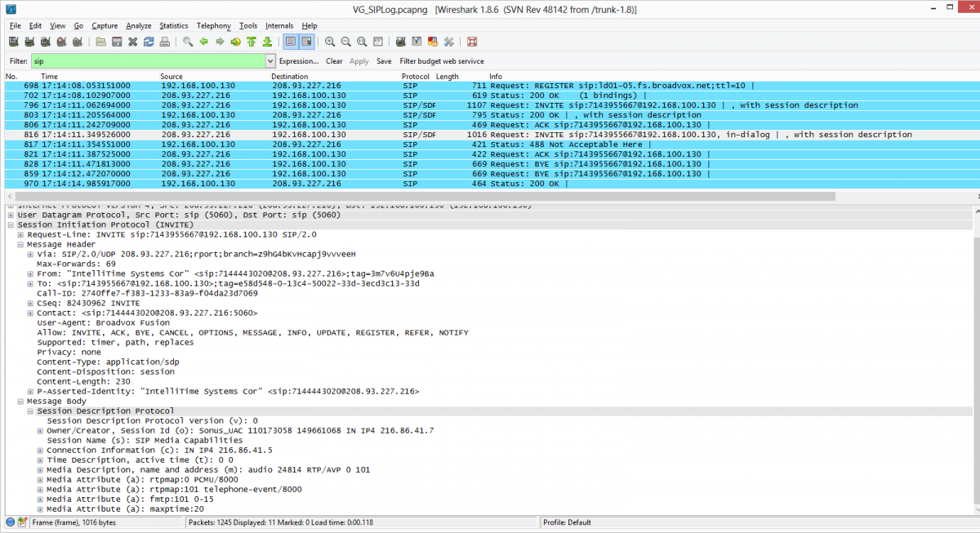Expand the From header node
The height and width of the screenshot is (533, 980).
pyautogui.click(x=30, y=273)
